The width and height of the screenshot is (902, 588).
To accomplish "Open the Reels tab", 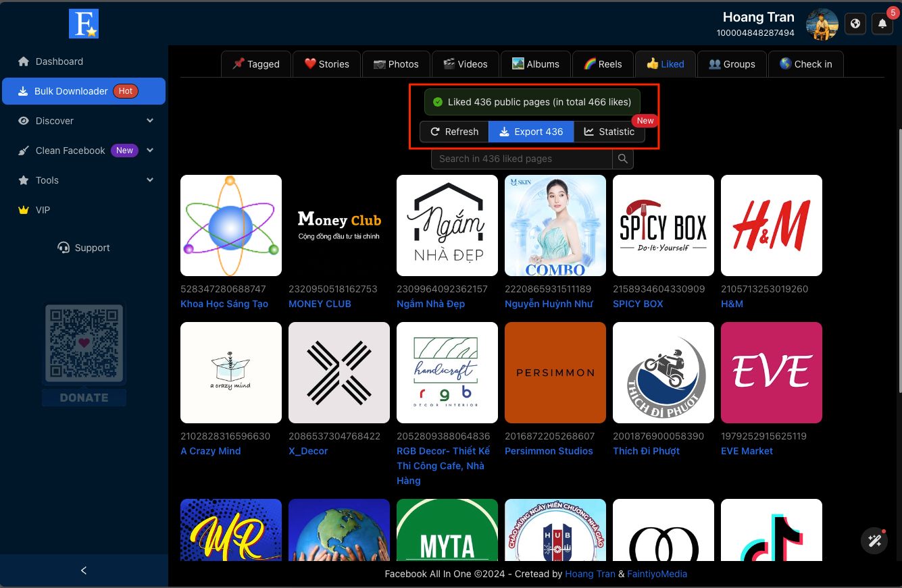I will click(603, 64).
